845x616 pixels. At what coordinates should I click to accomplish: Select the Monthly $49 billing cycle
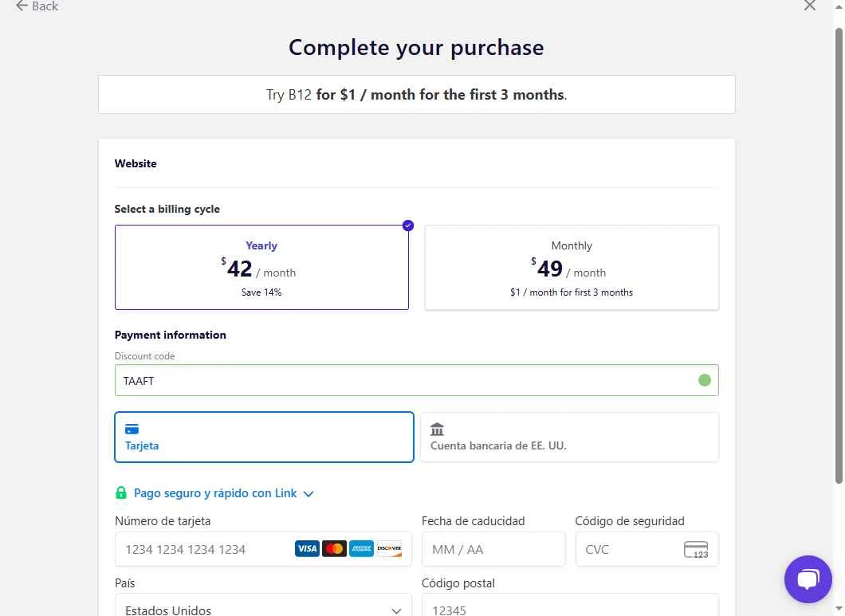572,267
